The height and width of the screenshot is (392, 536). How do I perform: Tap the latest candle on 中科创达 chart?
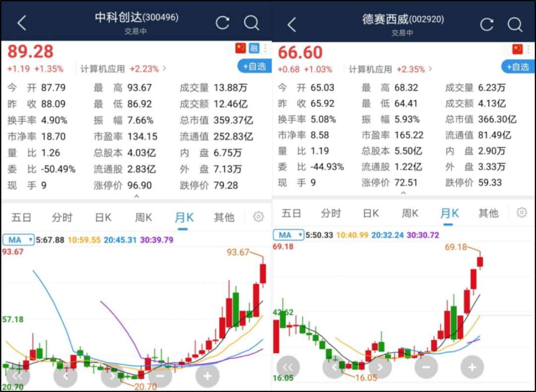[x=263, y=273]
